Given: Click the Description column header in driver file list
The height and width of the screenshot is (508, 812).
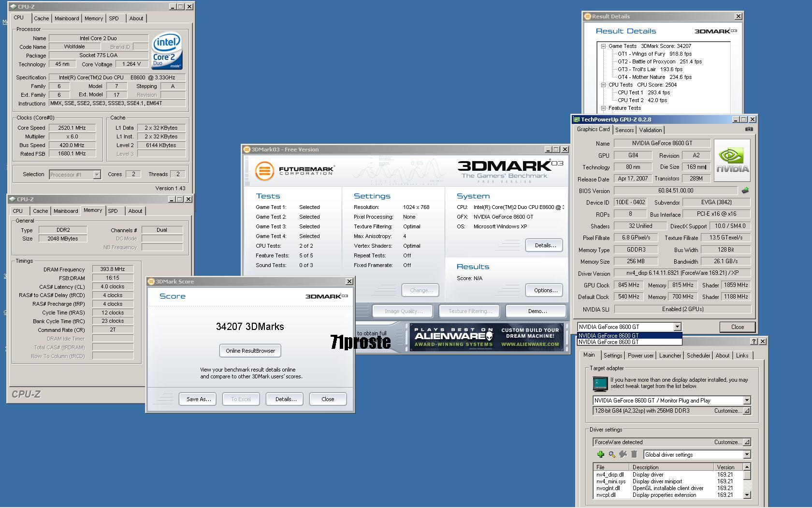Looking at the screenshot, I should [671, 467].
